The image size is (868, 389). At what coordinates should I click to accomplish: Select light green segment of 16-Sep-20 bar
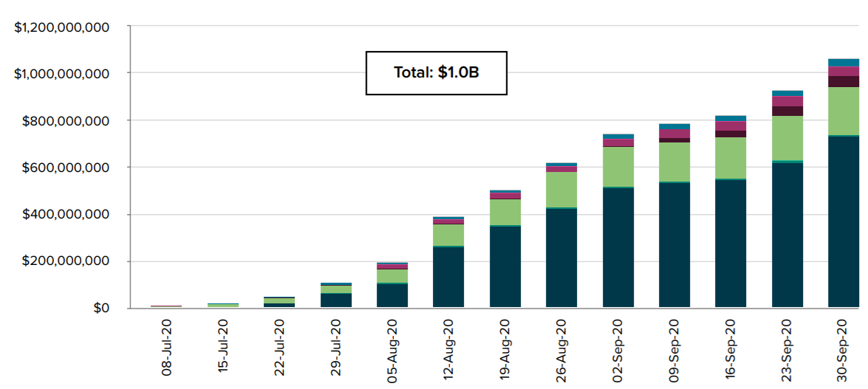pyautogui.click(x=731, y=158)
